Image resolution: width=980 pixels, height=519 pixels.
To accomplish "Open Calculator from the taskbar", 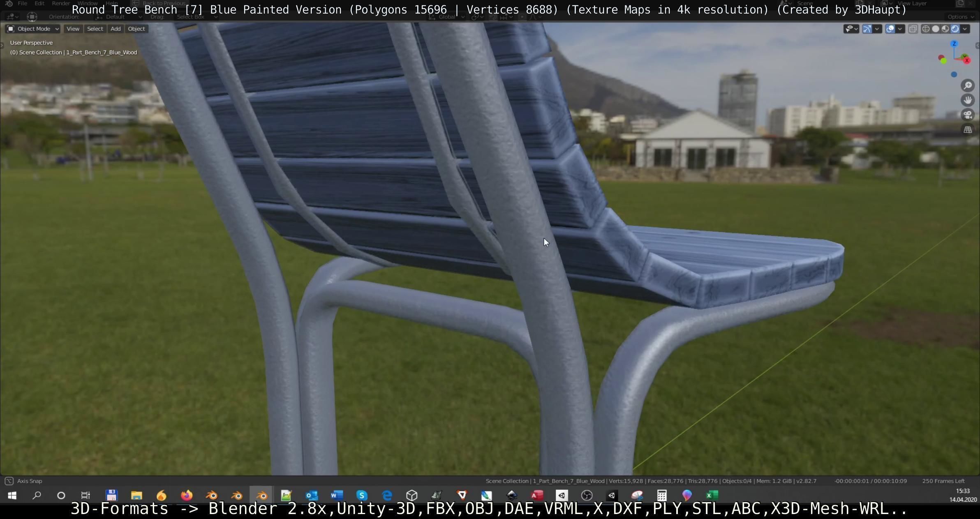I will [662, 495].
